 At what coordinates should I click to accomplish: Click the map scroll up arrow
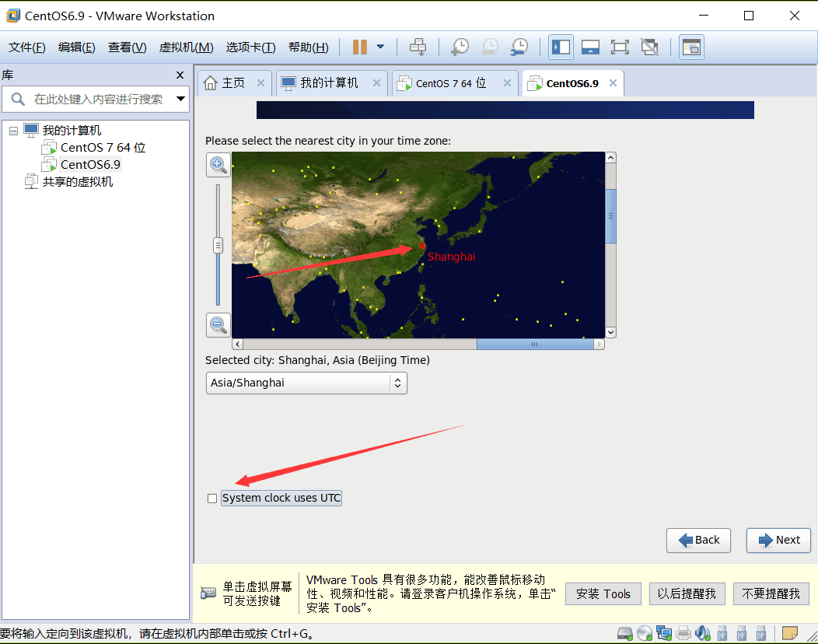[x=611, y=158]
